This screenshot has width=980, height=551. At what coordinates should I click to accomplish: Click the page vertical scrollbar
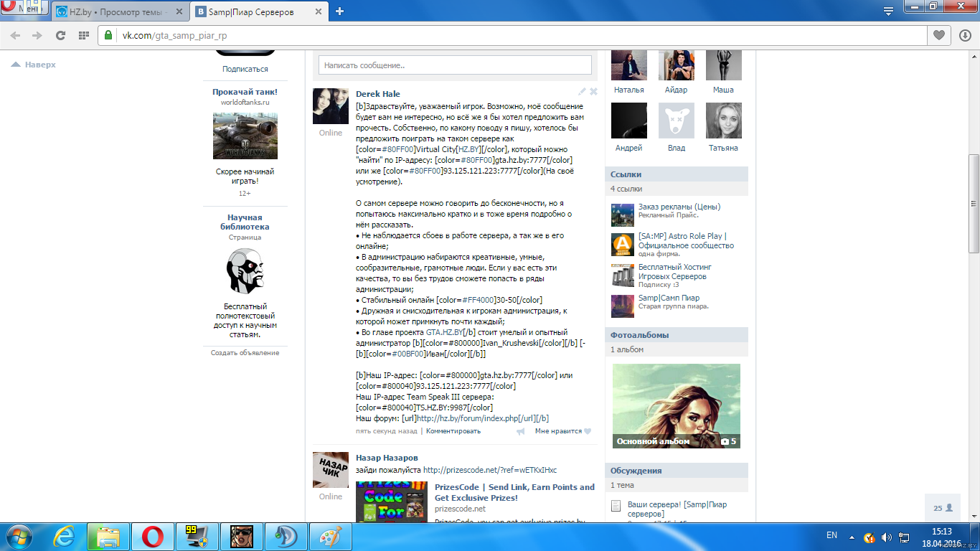point(974,203)
